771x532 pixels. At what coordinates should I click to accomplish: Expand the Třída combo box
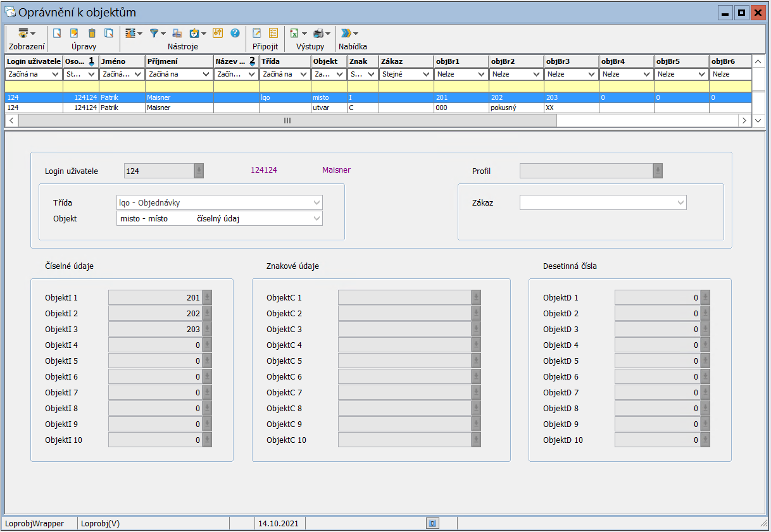point(317,203)
